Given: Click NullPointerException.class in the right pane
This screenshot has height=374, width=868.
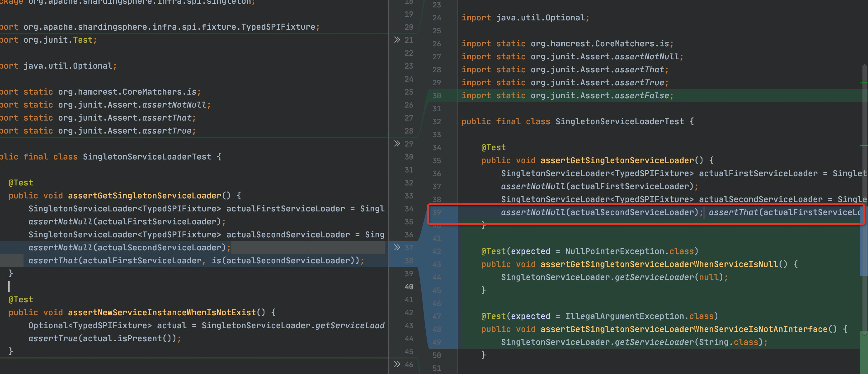Looking at the screenshot, I should tap(630, 252).
